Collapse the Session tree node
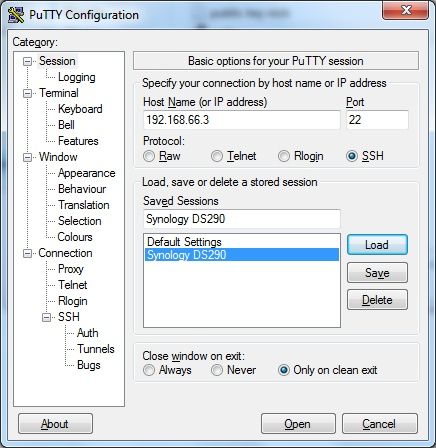The image size is (436, 448). [27, 61]
